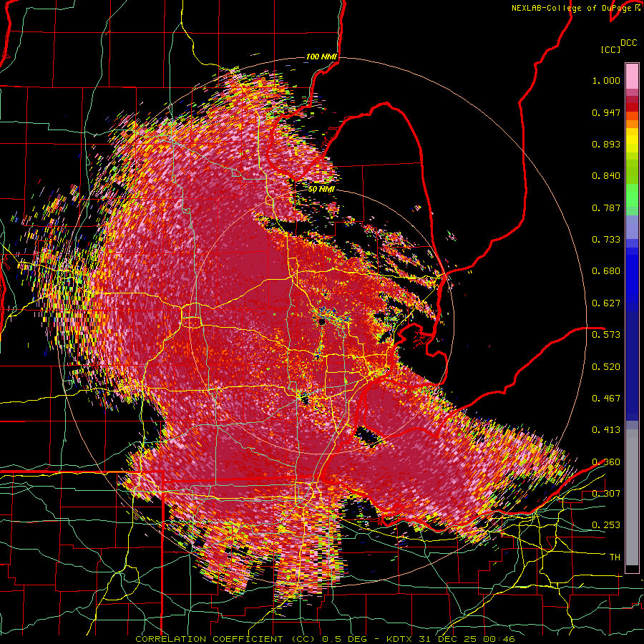This screenshot has width=644, height=644.
Task: Click the [CC] legend heading
Action: (x=610, y=49)
